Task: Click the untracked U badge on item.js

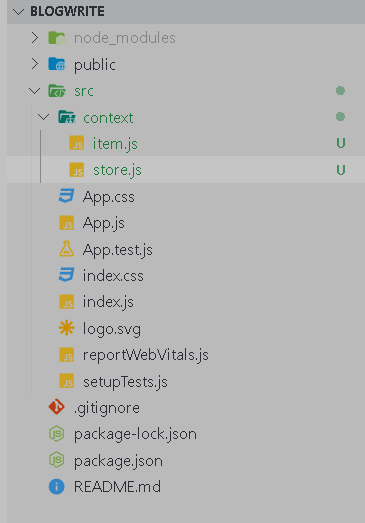Action: (341, 143)
